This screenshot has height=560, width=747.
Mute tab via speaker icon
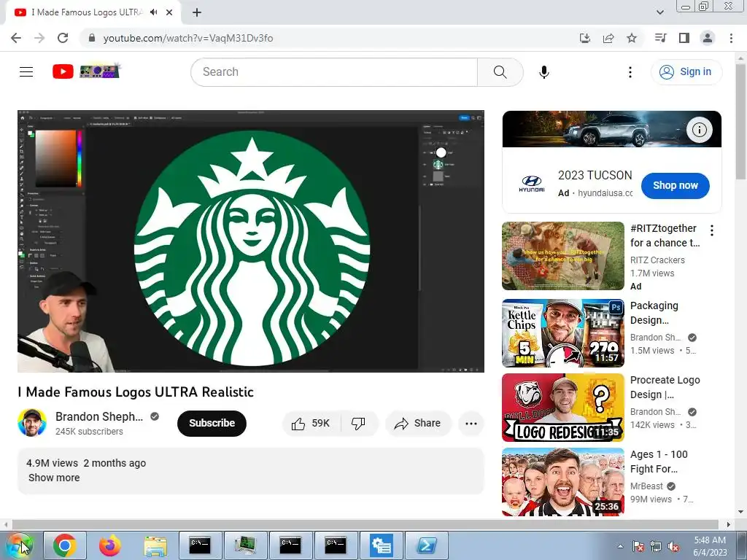[x=153, y=12]
